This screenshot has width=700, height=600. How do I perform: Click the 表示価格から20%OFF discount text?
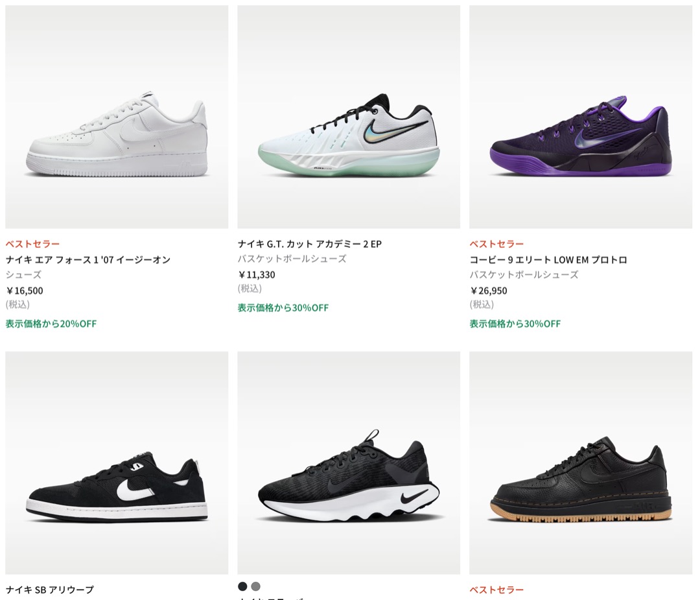[51, 323]
